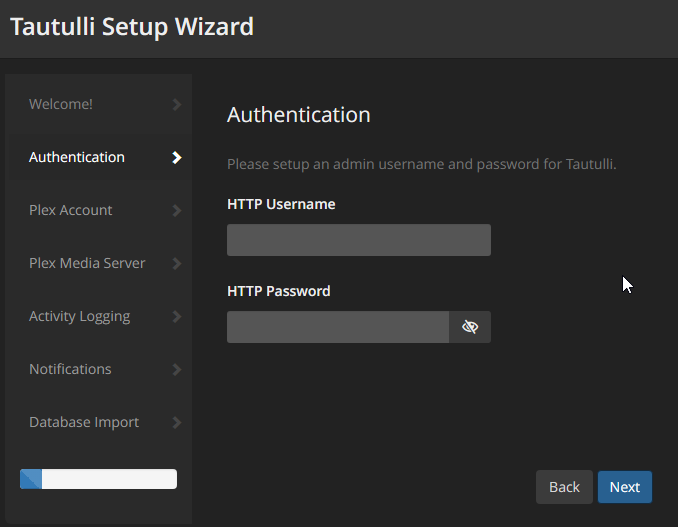Toggle password visibility eye icon
Screen dimensions: 678x527
pyautogui.click(x=470, y=327)
